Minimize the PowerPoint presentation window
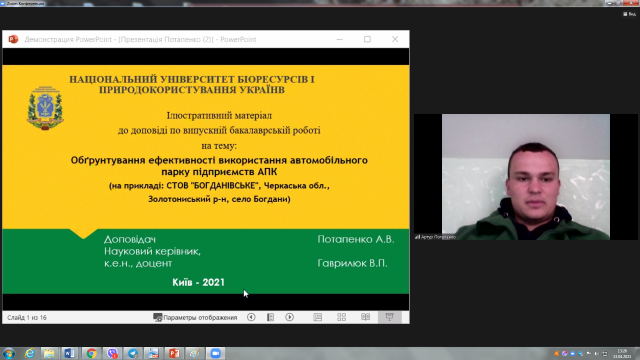Image resolution: width=640 pixels, height=360 pixels. [340, 39]
